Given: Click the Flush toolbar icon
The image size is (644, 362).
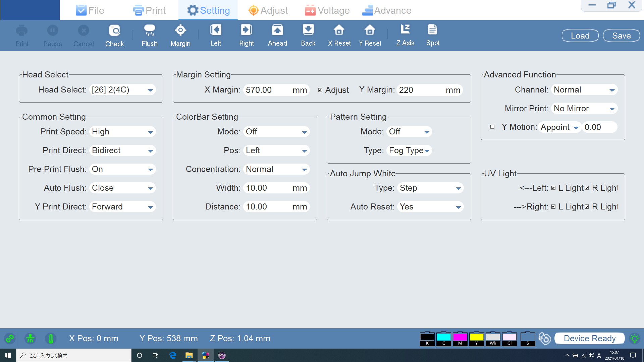Looking at the screenshot, I should coord(149,35).
